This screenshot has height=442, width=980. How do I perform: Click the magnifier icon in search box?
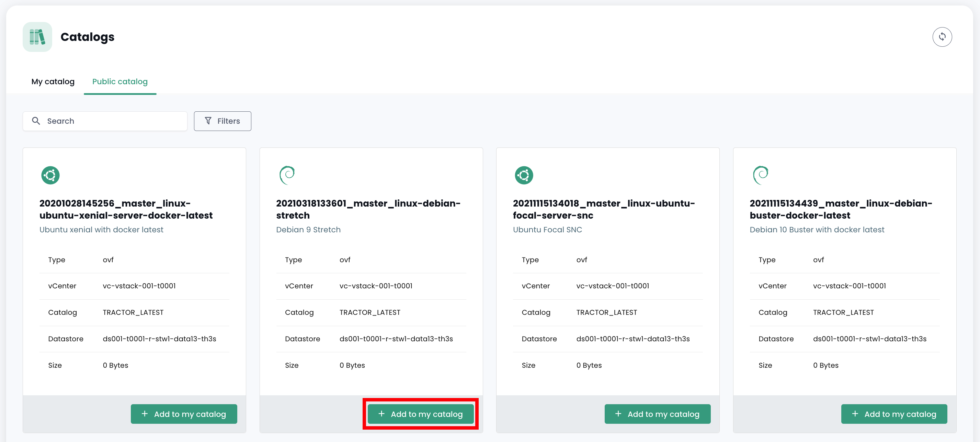pyautogui.click(x=36, y=121)
